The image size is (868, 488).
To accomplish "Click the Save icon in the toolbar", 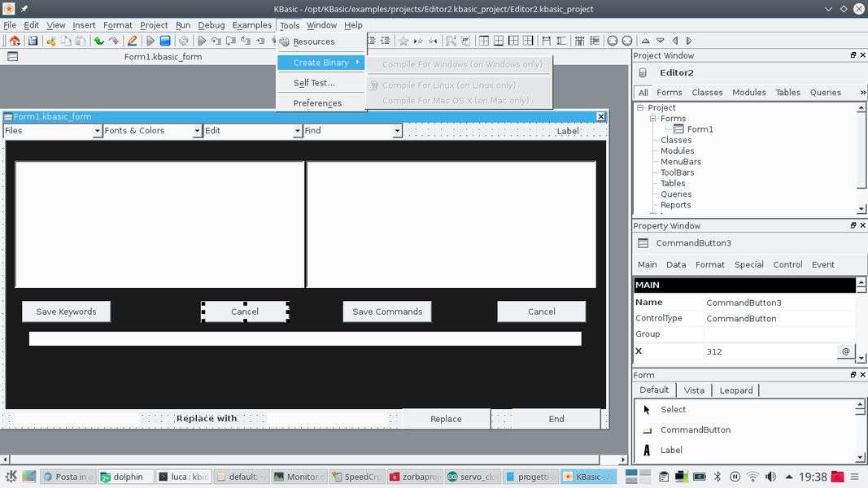I will 33,41.
